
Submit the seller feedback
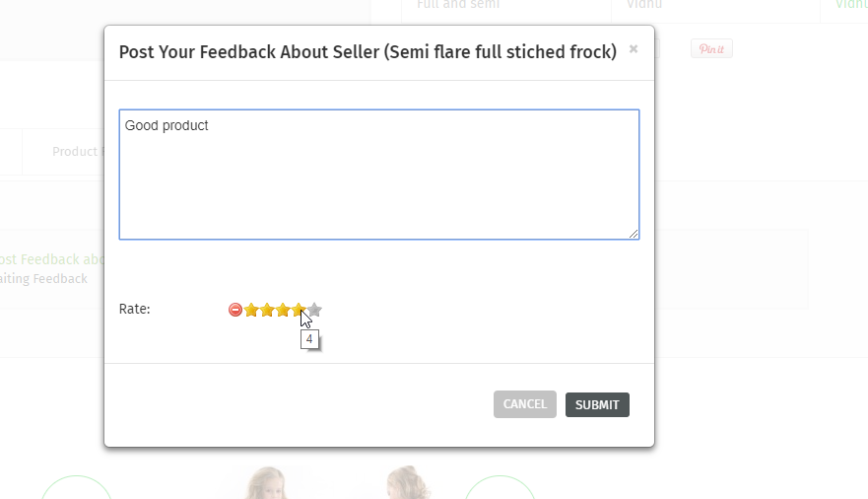[x=597, y=404]
